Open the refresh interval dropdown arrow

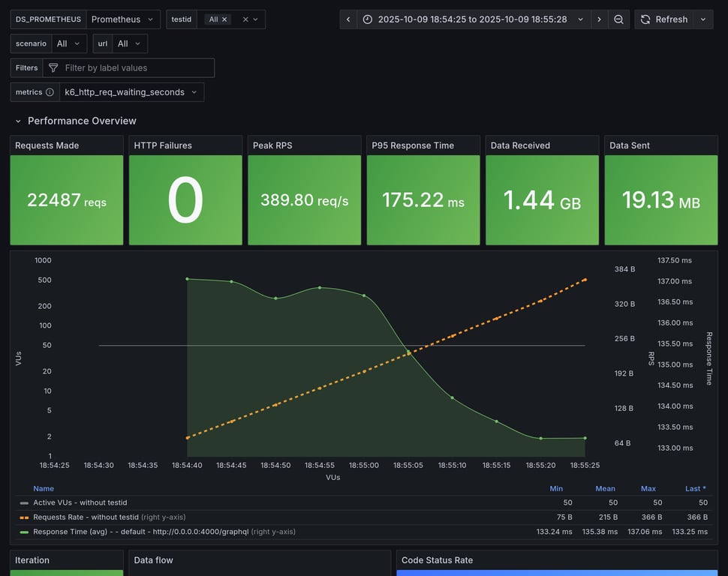[x=703, y=19]
